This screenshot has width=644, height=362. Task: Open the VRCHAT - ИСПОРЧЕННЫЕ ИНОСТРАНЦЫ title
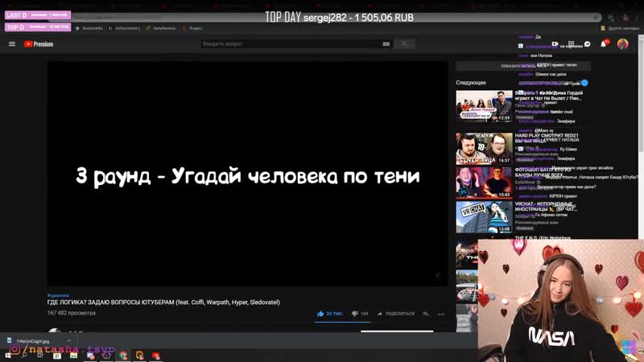[x=547, y=207]
